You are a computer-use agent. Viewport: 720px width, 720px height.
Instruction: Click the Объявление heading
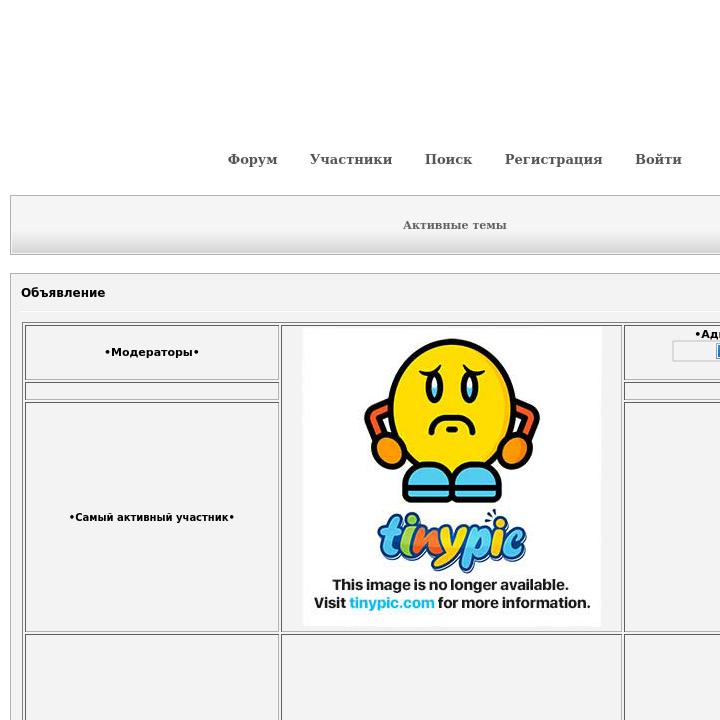pos(63,292)
